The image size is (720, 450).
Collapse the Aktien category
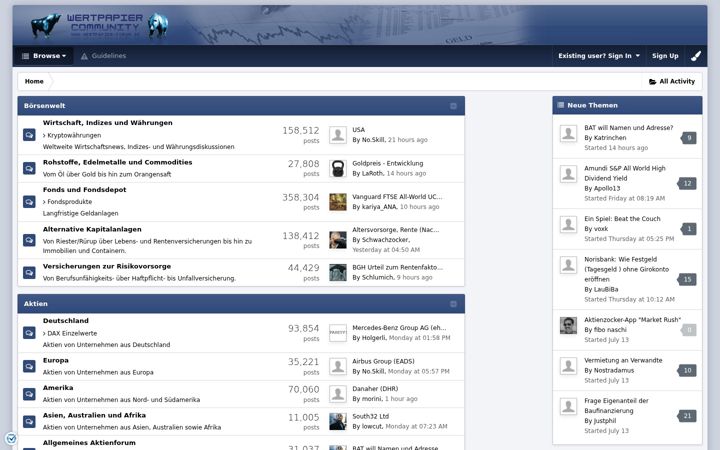pos(453,304)
